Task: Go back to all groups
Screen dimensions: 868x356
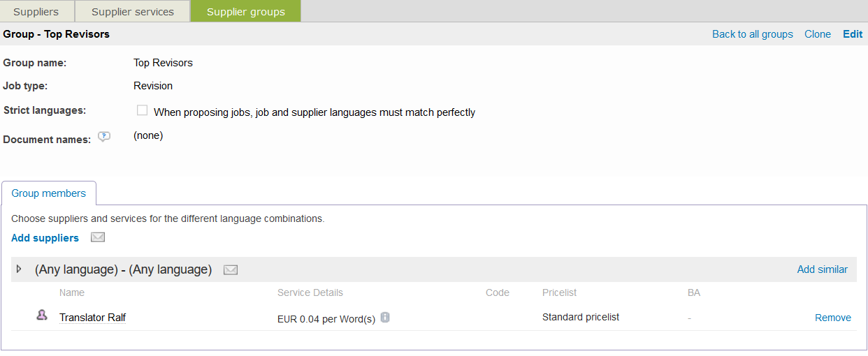Action: coord(752,34)
